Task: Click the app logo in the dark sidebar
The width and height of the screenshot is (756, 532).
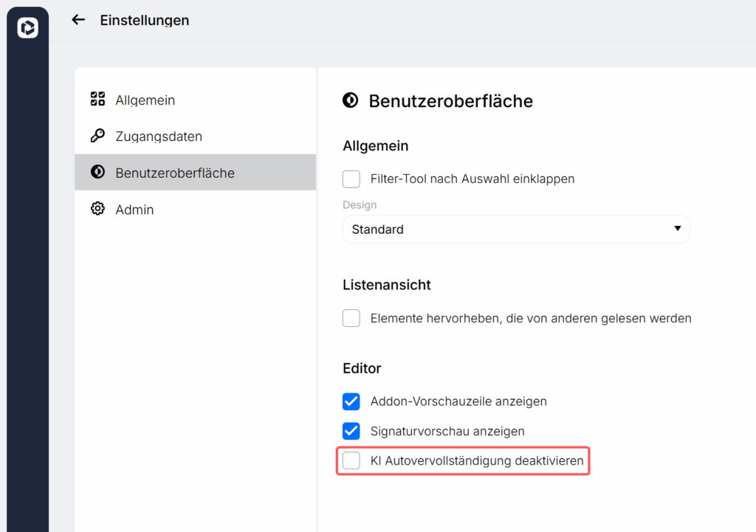Action: [x=27, y=28]
